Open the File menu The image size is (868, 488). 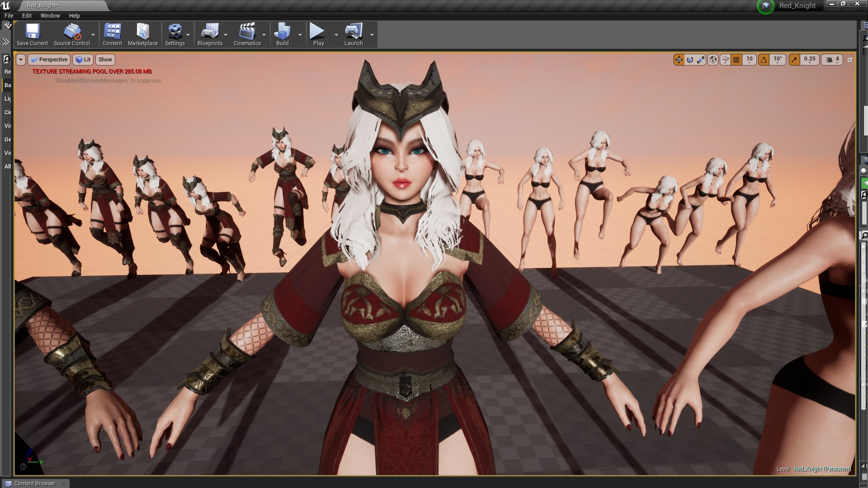9,15
